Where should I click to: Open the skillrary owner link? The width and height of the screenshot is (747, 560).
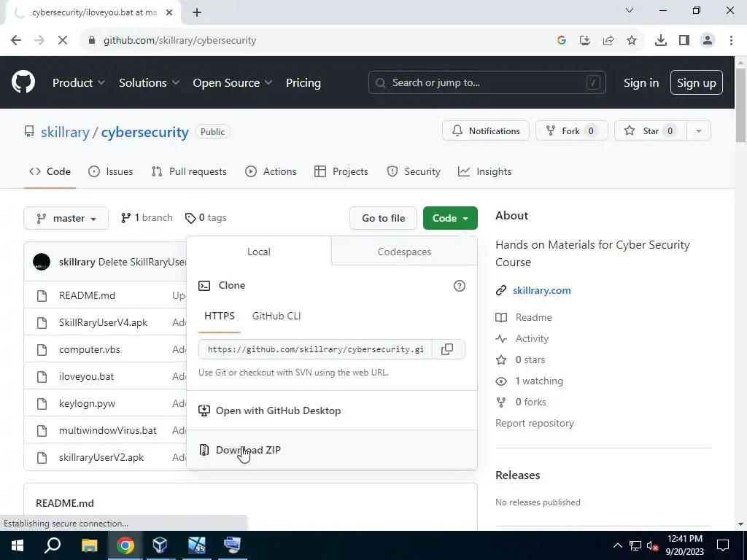point(65,132)
